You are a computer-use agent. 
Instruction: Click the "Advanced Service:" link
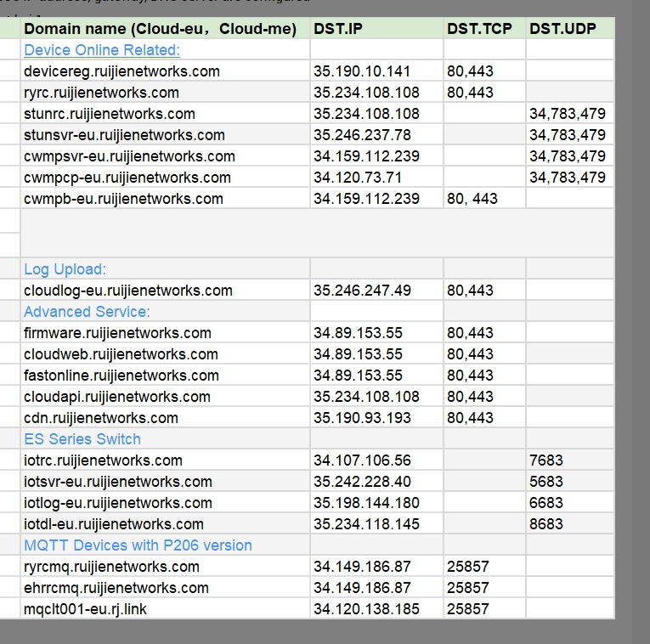[87, 312]
